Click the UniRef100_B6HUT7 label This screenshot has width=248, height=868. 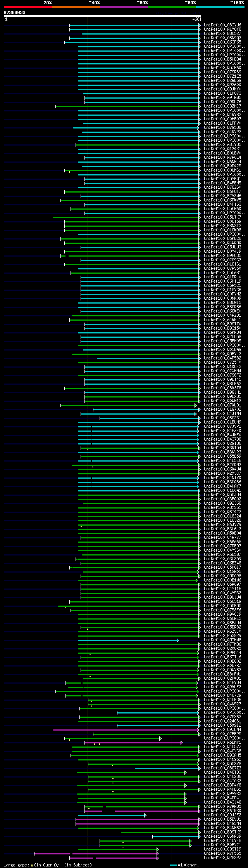pyautogui.click(x=222, y=191)
